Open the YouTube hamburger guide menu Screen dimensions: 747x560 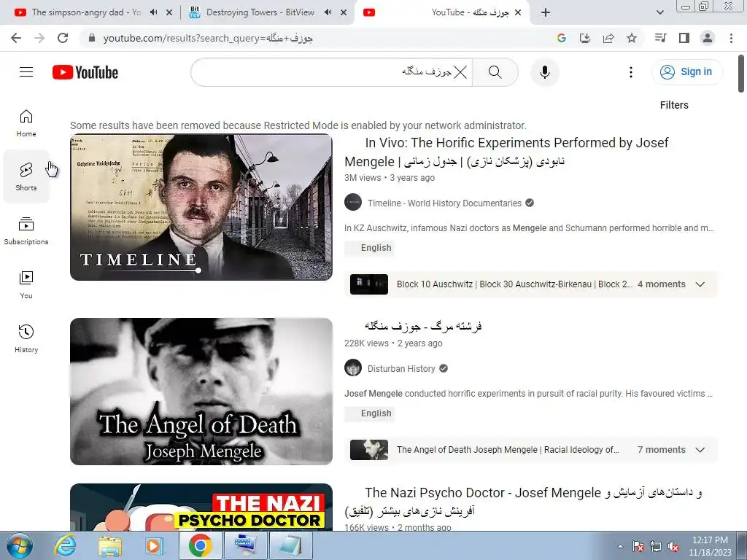[26, 72]
